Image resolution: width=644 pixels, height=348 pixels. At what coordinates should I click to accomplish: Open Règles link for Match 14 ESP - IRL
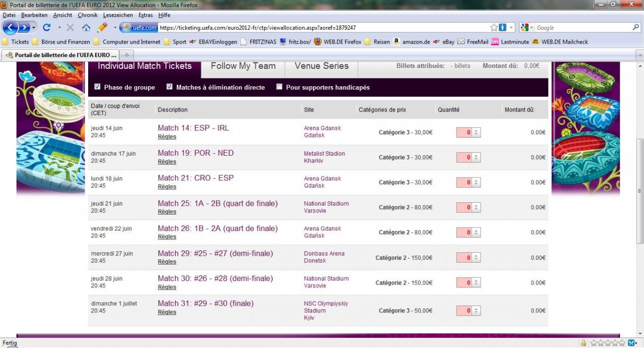[x=167, y=137]
